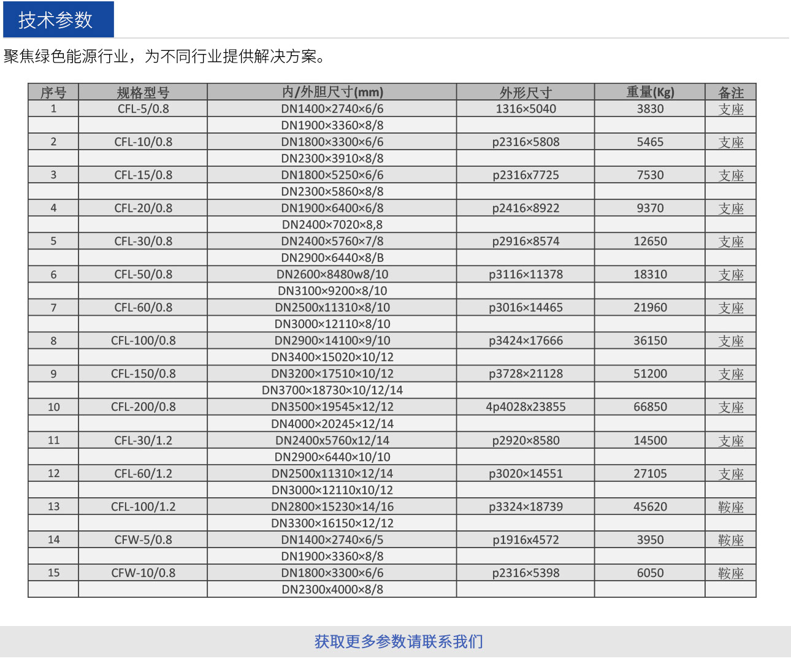Click the 获取更多参数请联系我们 link

[399, 641]
